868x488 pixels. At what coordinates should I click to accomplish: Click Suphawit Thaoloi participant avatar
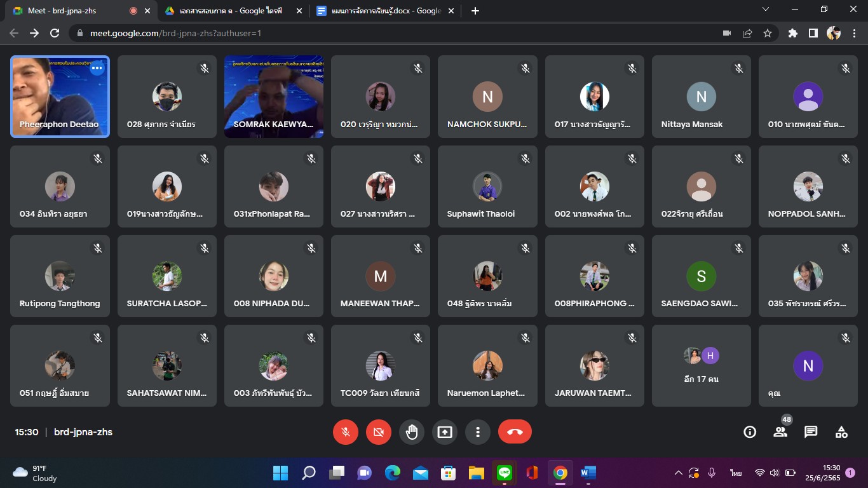click(x=487, y=187)
